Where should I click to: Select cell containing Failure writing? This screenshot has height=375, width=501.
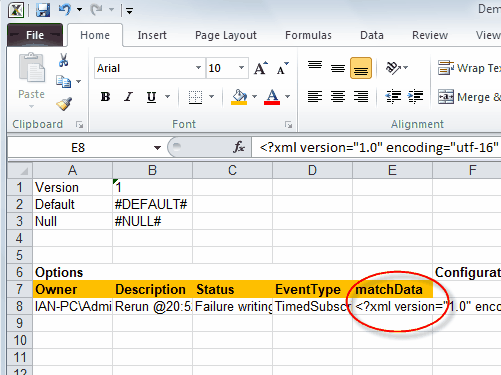click(232, 306)
